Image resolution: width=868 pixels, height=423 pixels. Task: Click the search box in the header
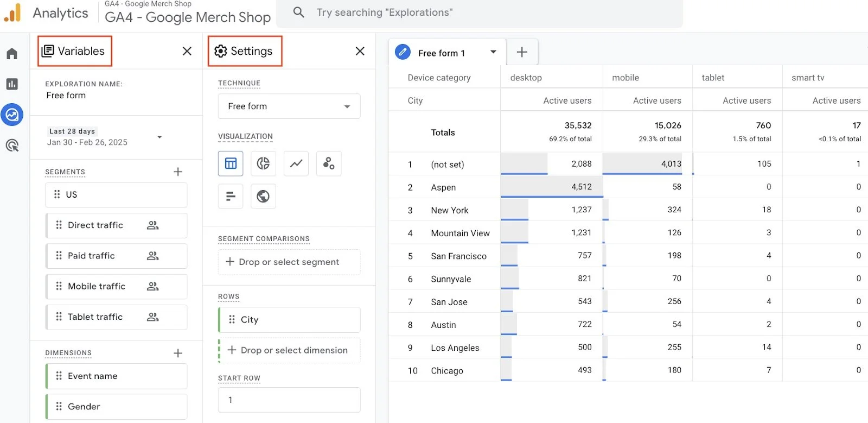[480, 12]
